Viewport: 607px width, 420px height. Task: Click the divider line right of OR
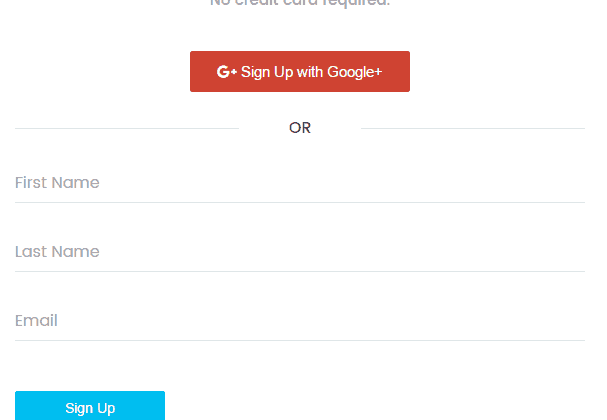coord(473,128)
